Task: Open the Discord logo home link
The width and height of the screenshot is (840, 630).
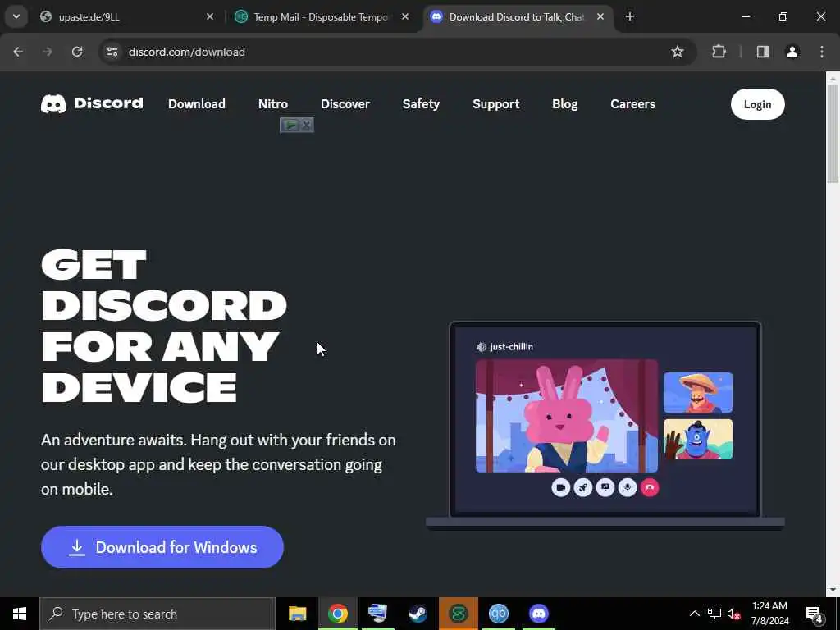Action: point(92,104)
